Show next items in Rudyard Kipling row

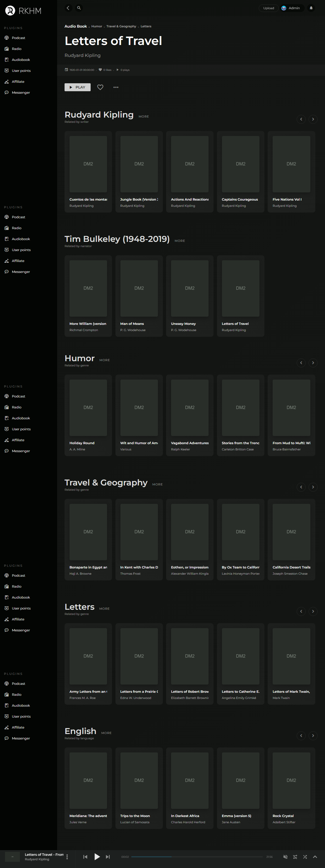[x=313, y=119]
